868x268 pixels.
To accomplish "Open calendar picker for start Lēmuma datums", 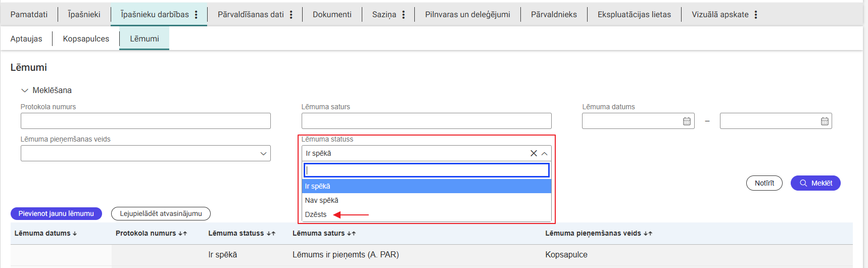I will pos(687,121).
